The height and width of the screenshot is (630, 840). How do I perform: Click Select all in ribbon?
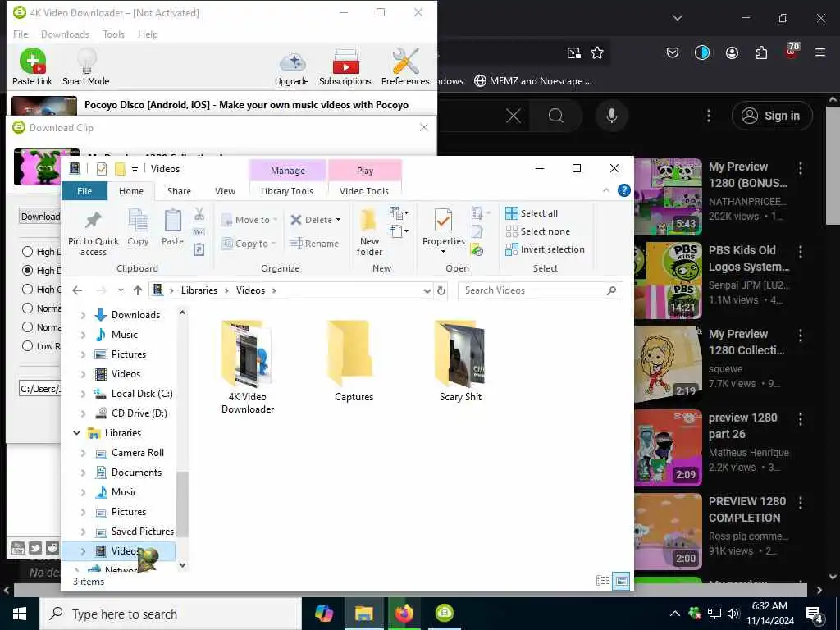pyautogui.click(x=532, y=213)
